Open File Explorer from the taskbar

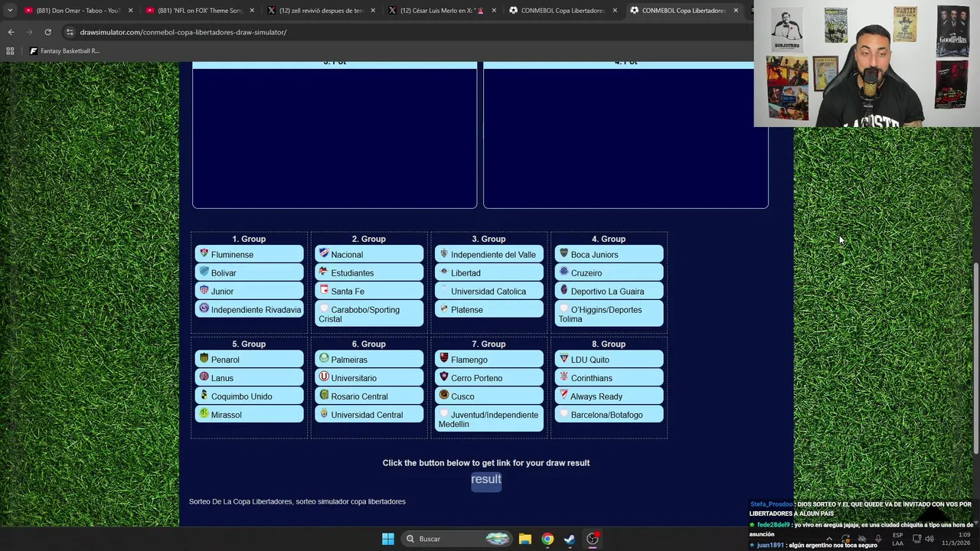point(524,539)
